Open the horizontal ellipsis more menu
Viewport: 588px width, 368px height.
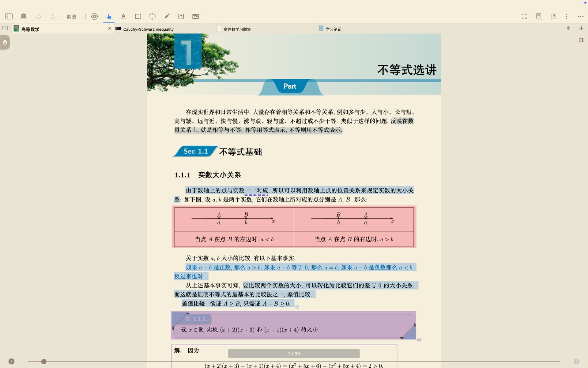(x=581, y=16)
